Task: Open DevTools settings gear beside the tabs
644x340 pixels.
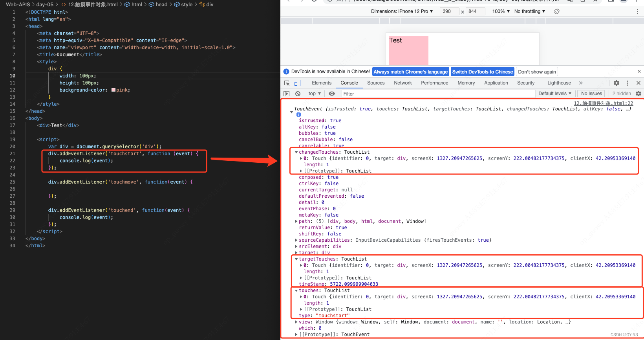Action: click(x=617, y=83)
